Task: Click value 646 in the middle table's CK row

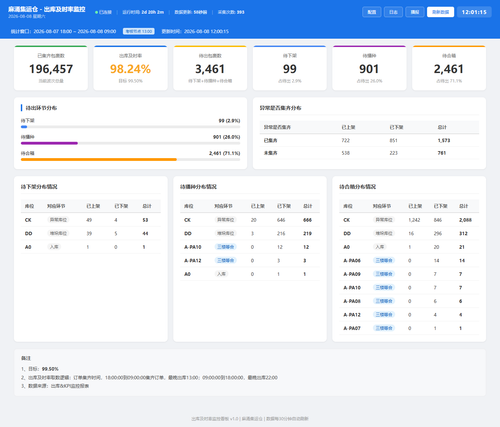Action: click(x=281, y=220)
